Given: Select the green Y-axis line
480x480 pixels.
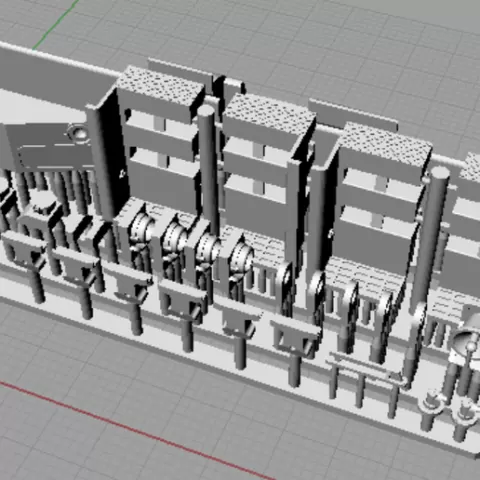Looking at the screenshot, I should point(55,24).
